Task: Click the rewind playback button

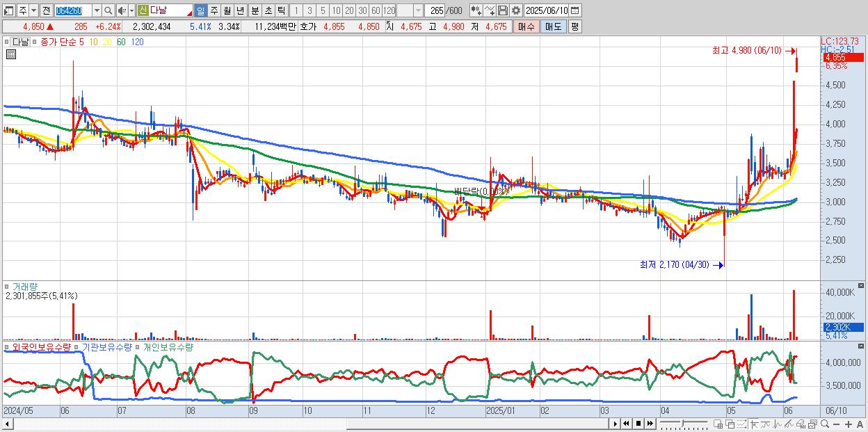Action: click(626, 424)
